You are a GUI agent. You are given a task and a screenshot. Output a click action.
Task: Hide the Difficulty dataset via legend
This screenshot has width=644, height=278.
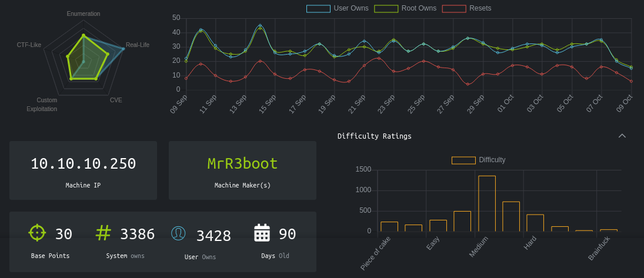[x=478, y=160]
